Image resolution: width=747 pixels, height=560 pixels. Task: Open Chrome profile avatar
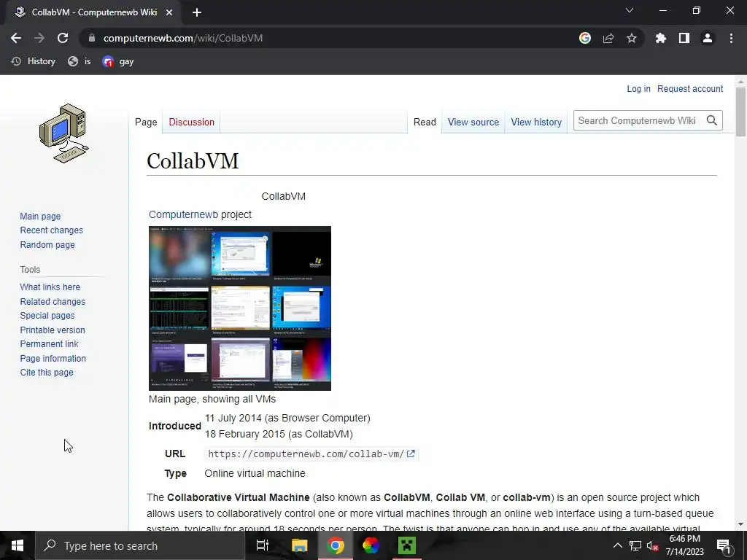tap(708, 38)
